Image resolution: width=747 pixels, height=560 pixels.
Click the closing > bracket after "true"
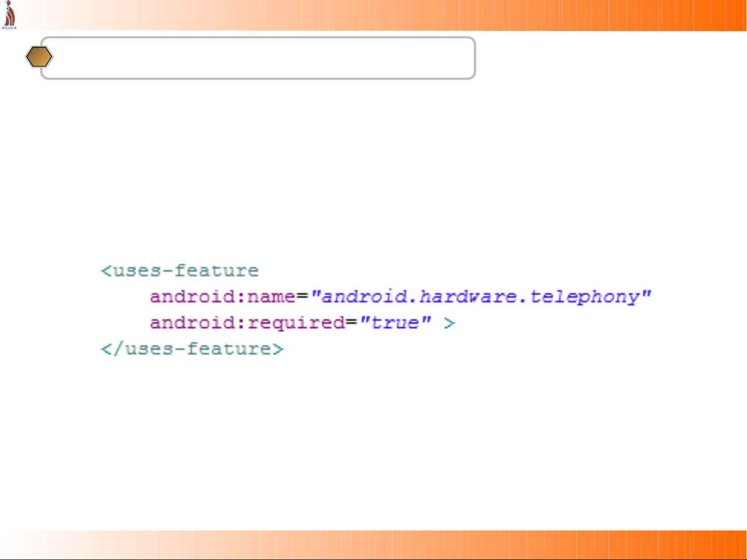click(449, 323)
